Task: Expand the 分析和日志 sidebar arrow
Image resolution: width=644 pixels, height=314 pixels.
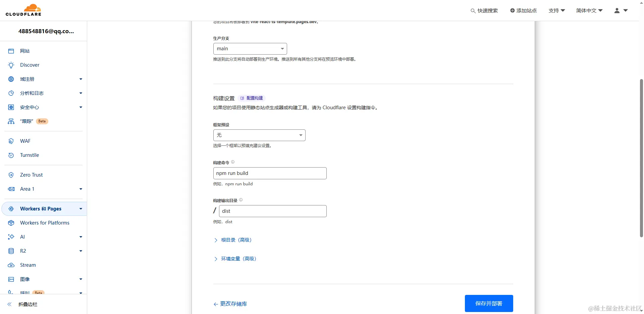Action: pos(80,93)
